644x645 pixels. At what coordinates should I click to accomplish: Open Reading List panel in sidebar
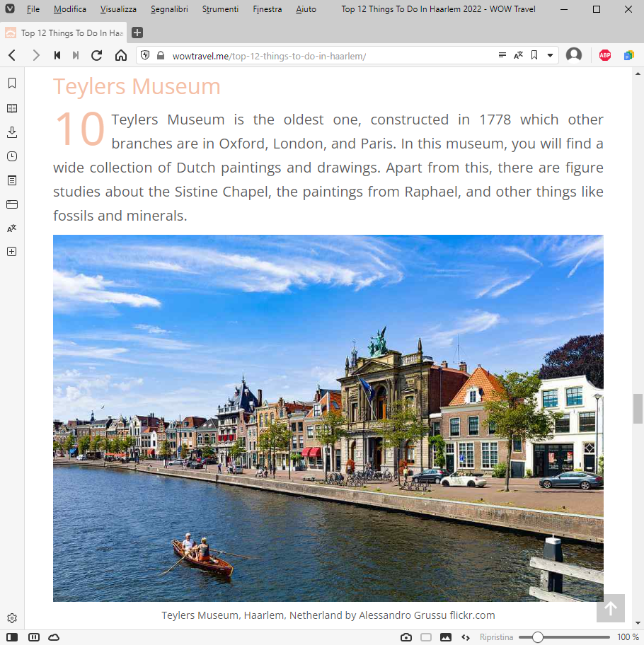pos(12,108)
